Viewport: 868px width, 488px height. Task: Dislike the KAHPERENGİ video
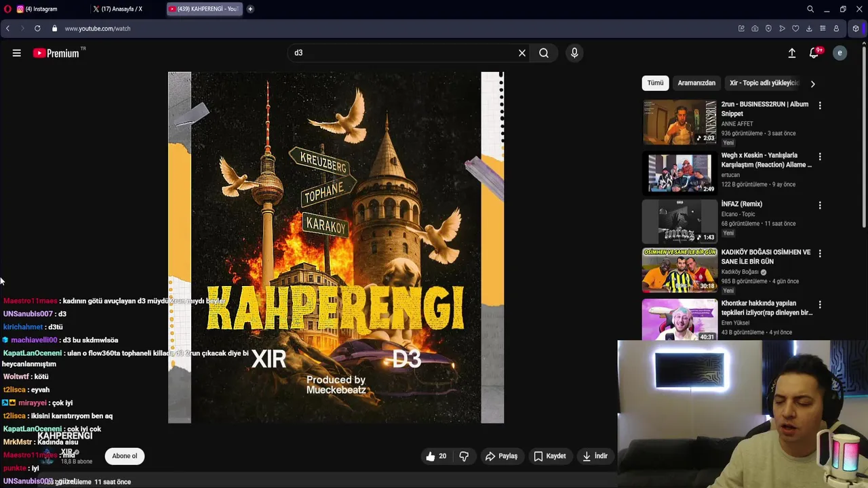point(464,456)
